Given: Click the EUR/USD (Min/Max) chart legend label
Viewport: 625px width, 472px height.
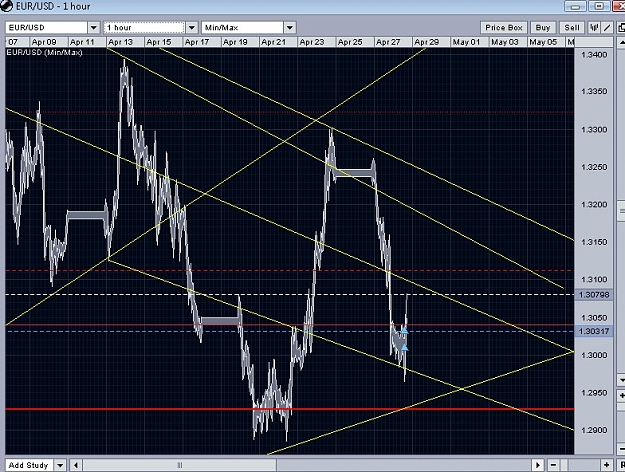Looking at the screenshot, I should (x=44, y=53).
